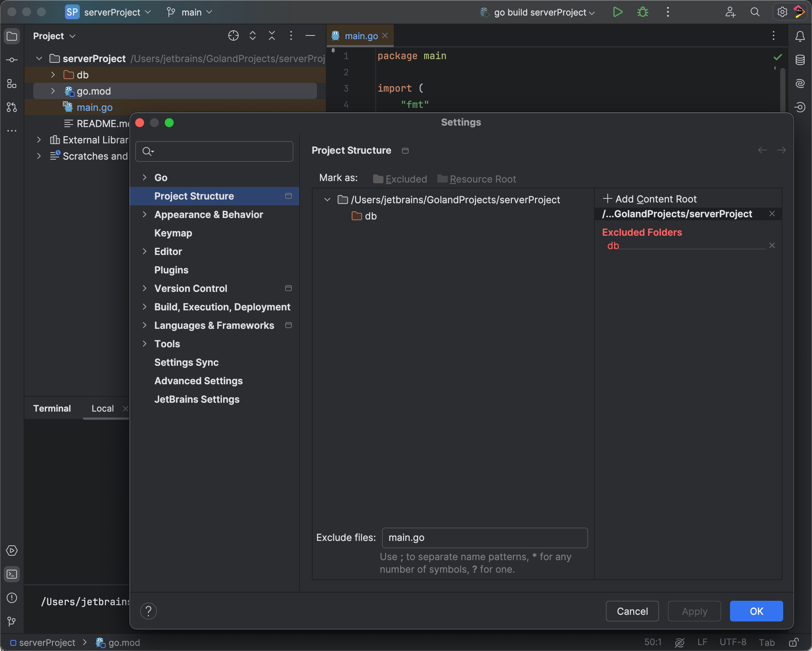The image size is (812, 651).
Task: Click the Run button in toolbar
Action: (x=617, y=12)
